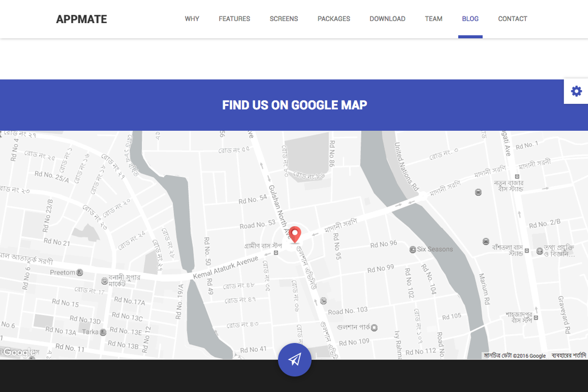Click the highlighted BLOG tab
This screenshot has width=588, height=392.
[x=470, y=19]
